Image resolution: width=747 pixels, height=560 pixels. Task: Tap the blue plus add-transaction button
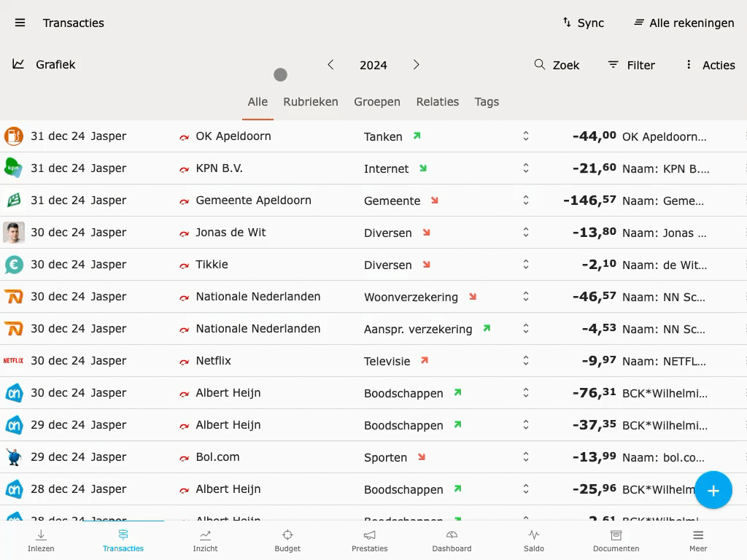[713, 491]
